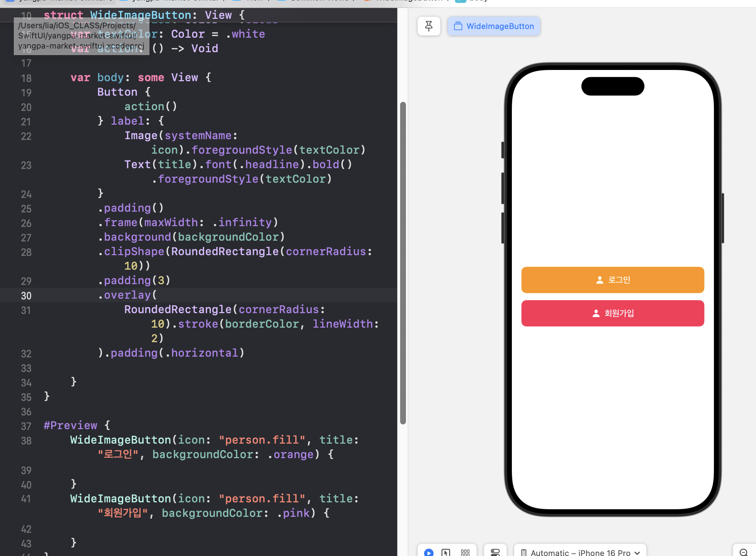
Task: Click the .orange color value in code
Action: click(293, 455)
